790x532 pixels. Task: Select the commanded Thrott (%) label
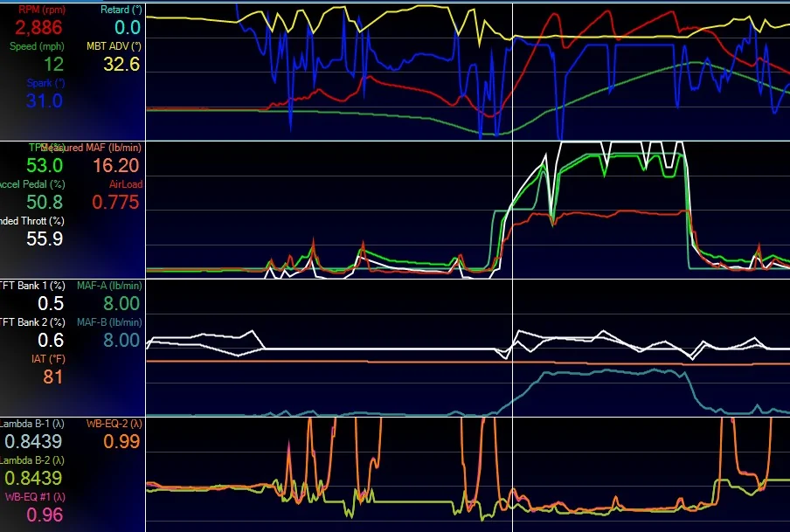click(32, 221)
